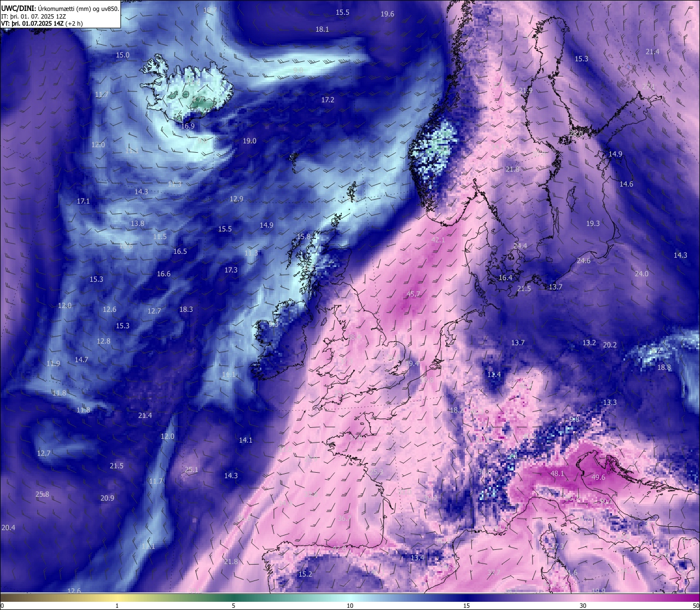Click the 15.0 value northwest of Iceland
The width and height of the screenshot is (700, 610).
(x=122, y=55)
